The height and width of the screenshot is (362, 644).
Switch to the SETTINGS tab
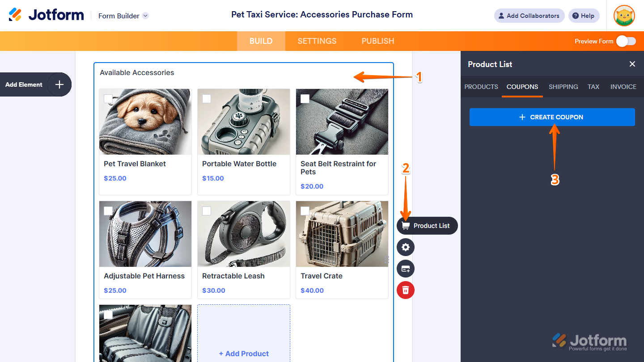[x=317, y=41]
